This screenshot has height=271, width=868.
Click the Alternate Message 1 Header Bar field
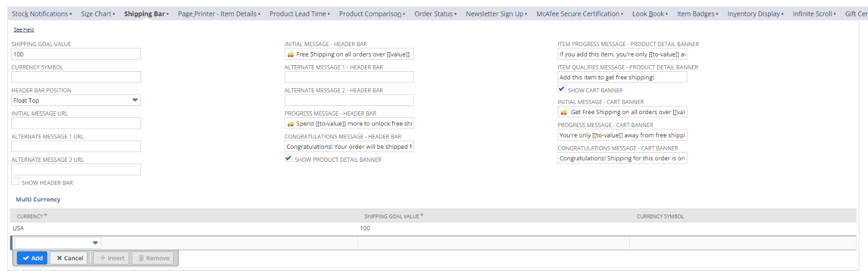349,77
